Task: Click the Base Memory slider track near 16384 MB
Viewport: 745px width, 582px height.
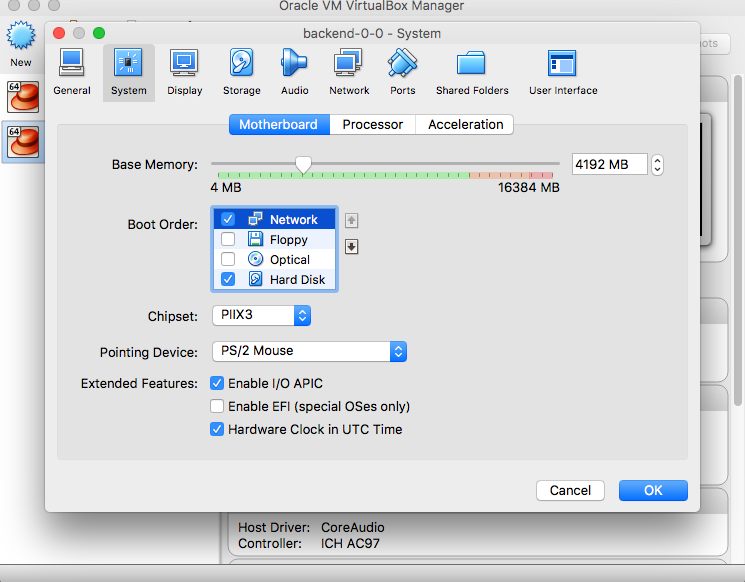Action: 551,163
